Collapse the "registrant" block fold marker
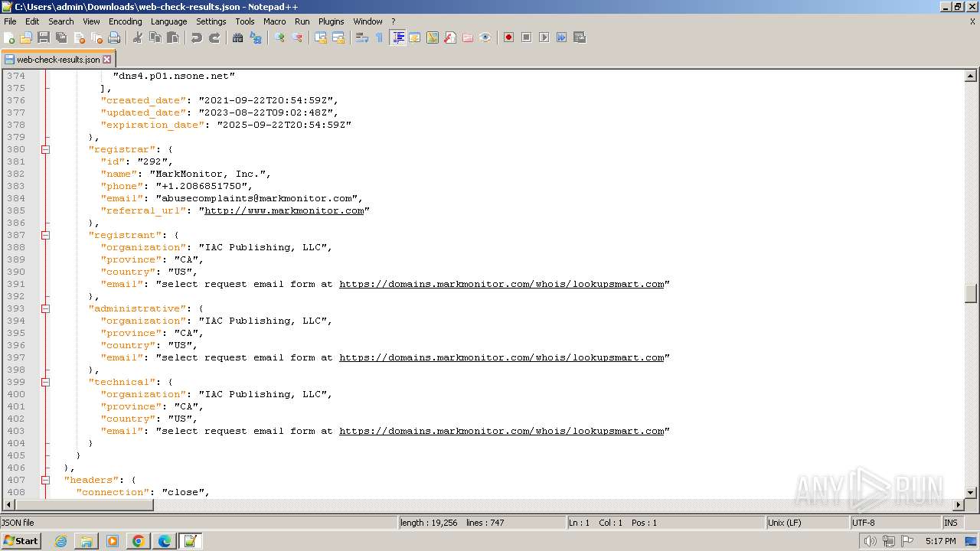The image size is (980, 551). point(45,235)
